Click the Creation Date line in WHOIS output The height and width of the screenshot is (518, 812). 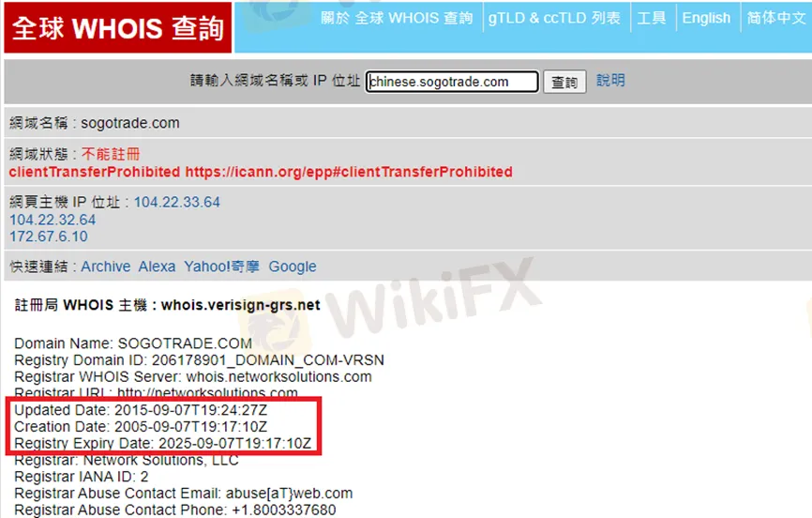(x=141, y=427)
